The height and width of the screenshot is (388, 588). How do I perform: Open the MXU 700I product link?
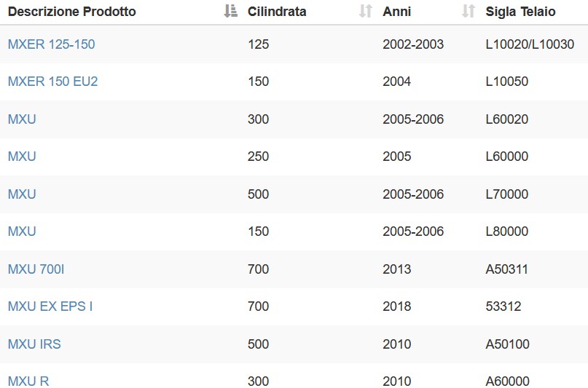coord(36,269)
